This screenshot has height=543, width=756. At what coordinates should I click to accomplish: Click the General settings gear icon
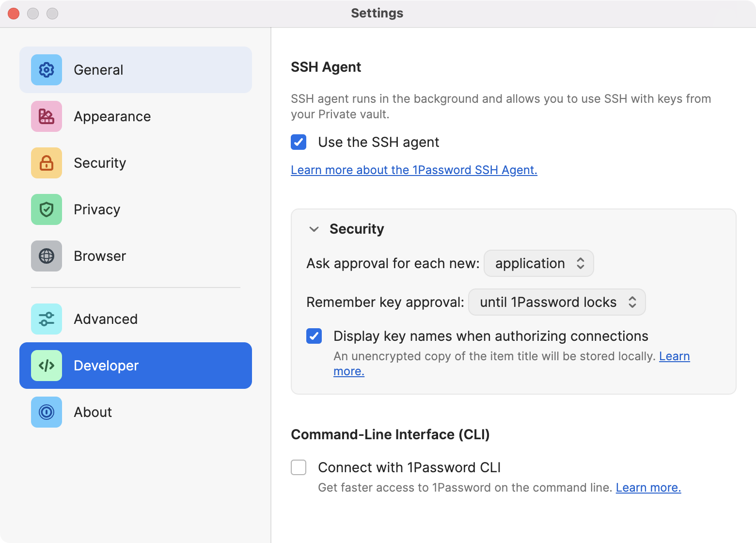[x=46, y=70]
